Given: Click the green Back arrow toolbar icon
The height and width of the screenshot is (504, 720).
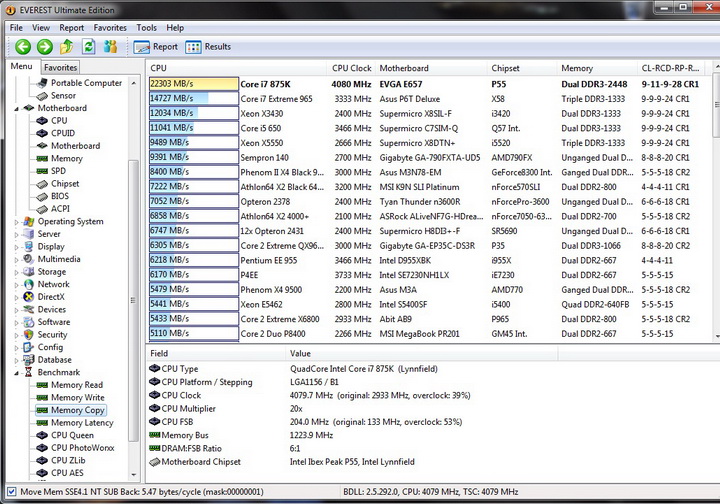Looking at the screenshot, I should pos(23,46).
